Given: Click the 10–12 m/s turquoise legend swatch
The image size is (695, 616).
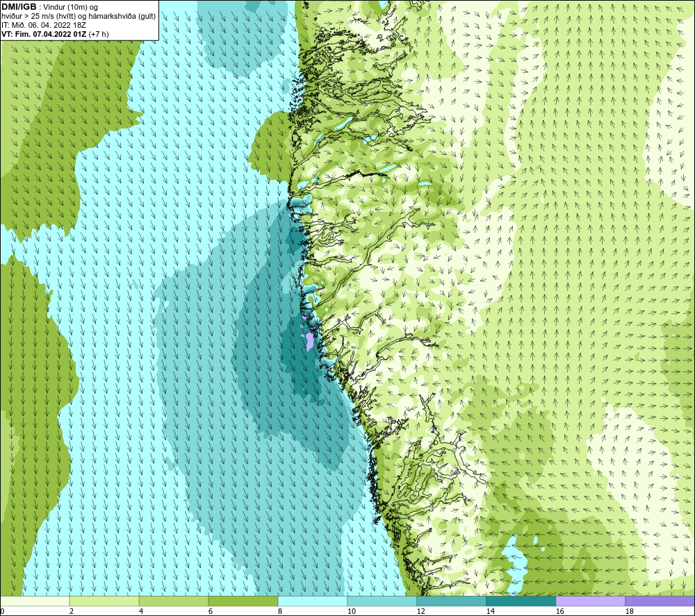Looking at the screenshot, I should click(x=382, y=601).
